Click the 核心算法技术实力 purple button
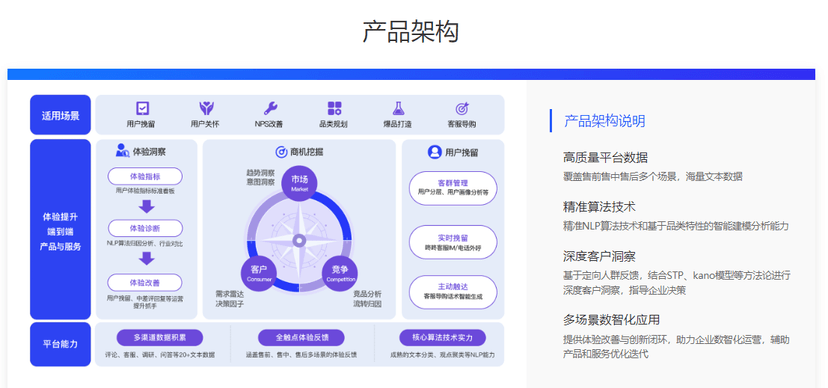 [x=443, y=337]
